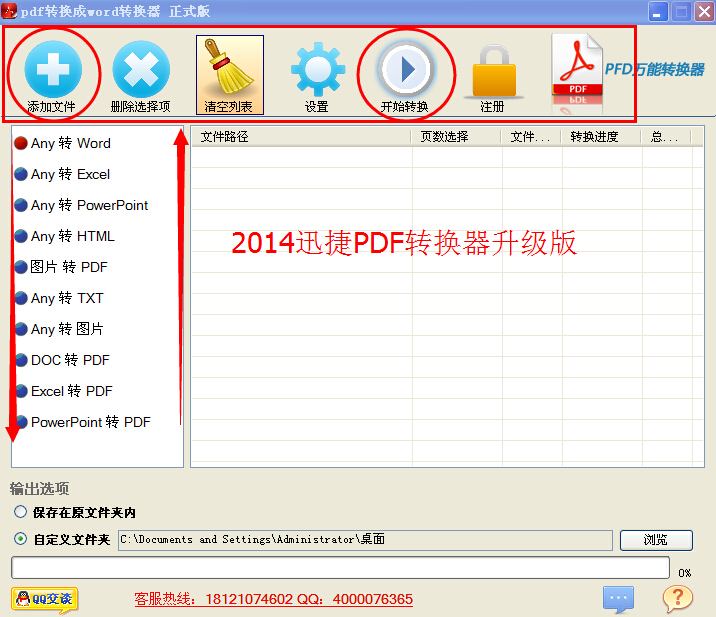Select Excel 转 PDF conversion mode
The image size is (716, 617).
click(63, 391)
